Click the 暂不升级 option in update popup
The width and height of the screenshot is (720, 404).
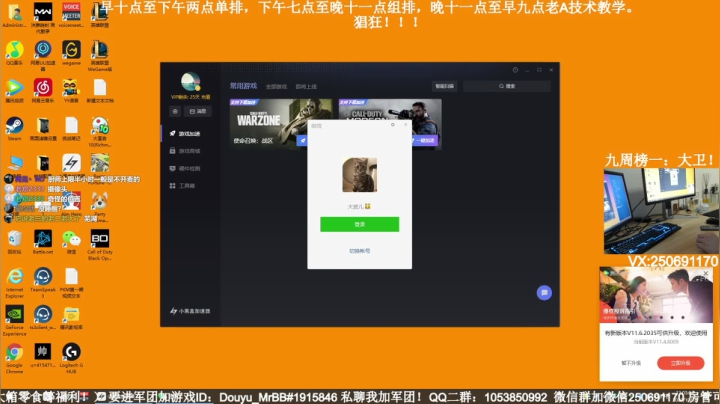(x=631, y=363)
